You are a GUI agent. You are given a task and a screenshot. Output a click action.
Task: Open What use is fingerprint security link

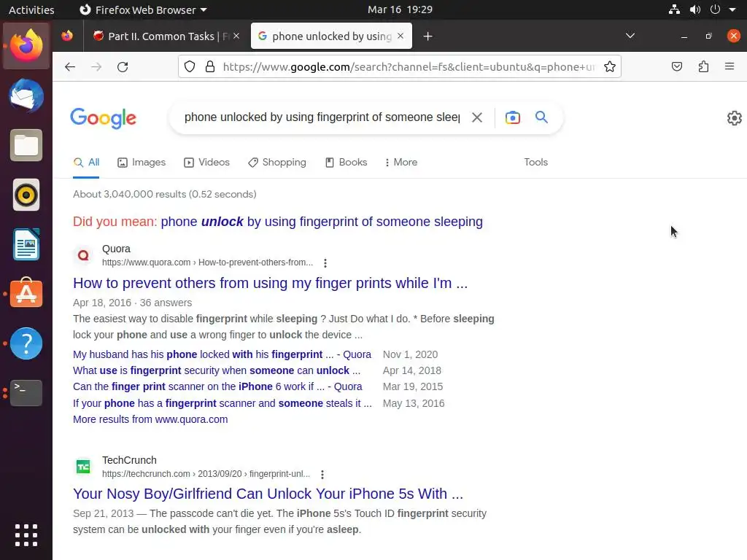pyautogui.click(x=217, y=370)
